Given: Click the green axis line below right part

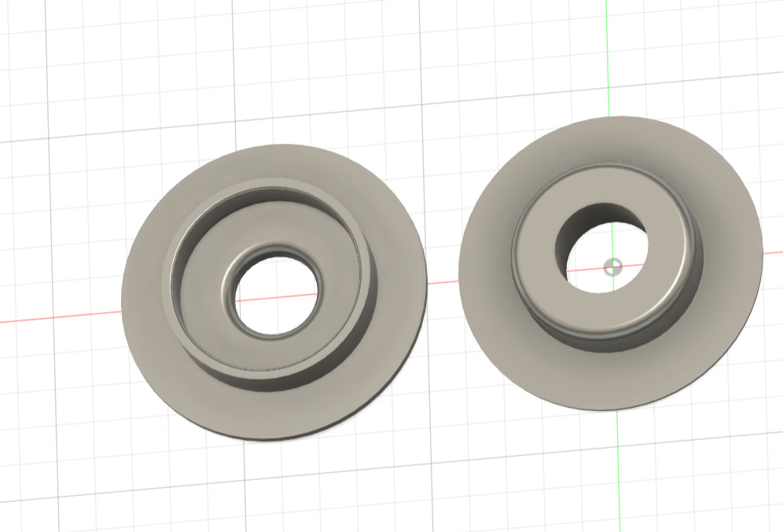Looking at the screenshot, I should [619, 471].
